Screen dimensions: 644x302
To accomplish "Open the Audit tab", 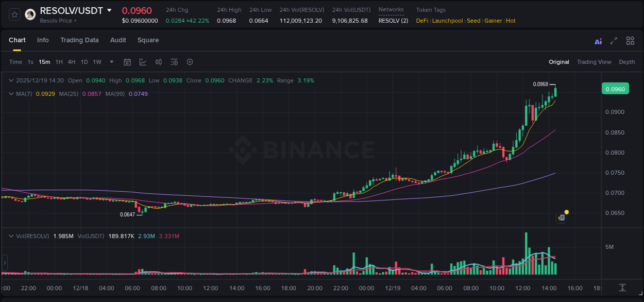I will 118,40.
